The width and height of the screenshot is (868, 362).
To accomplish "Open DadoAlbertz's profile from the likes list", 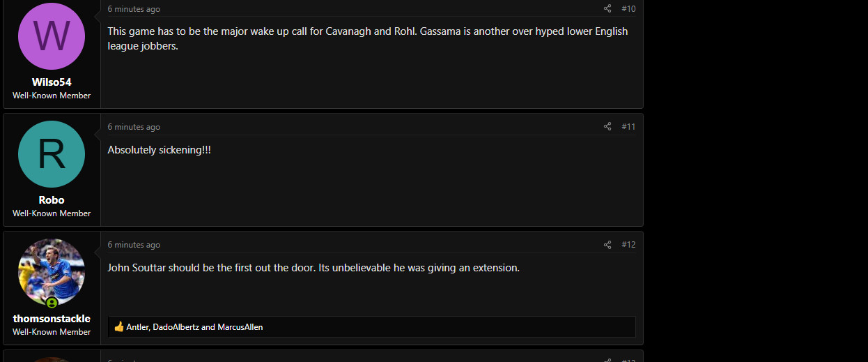I will tap(176, 327).
